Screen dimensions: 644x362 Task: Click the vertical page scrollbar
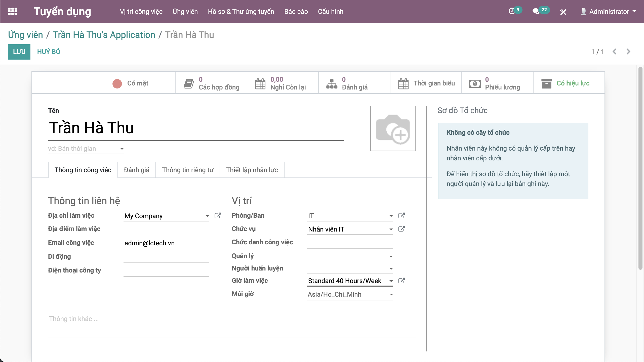point(640,168)
